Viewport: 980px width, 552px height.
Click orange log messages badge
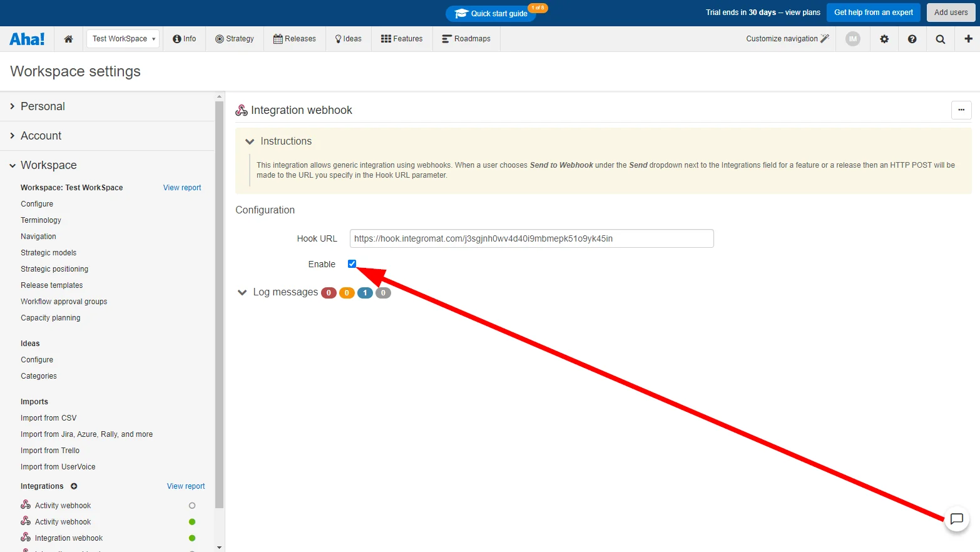pyautogui.click(x=347, y=293)
